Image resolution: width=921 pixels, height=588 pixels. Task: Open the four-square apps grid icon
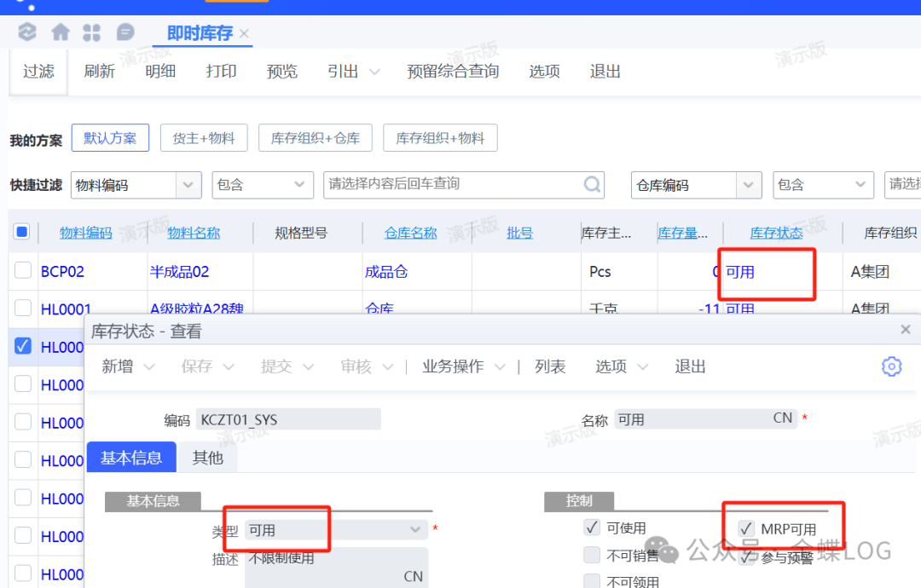[92, 32]
